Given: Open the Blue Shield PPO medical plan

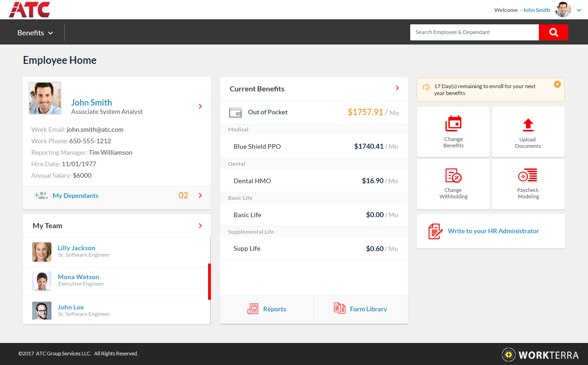Looking at the screenshot, I should (x=257, y=146).
